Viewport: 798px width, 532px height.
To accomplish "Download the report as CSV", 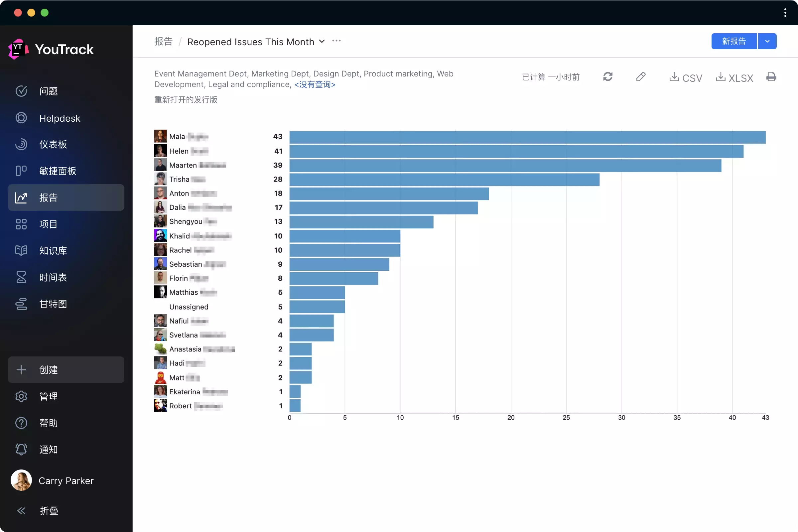I will pyautogui.click(x=686, y=78).
